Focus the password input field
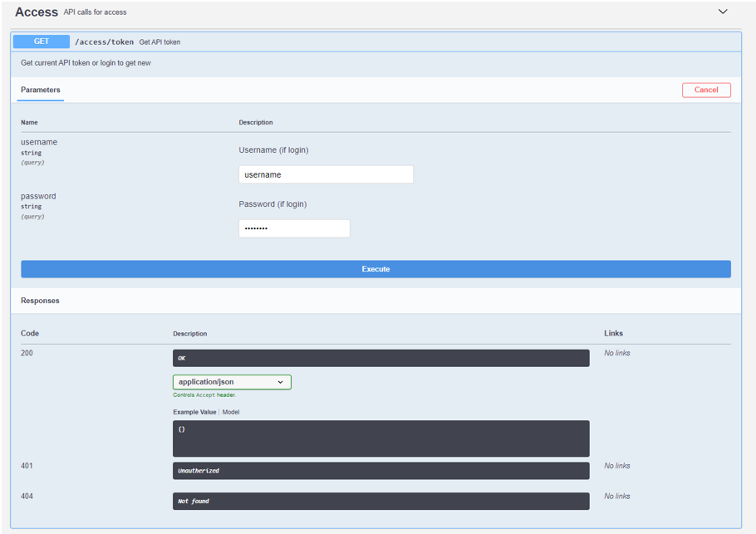Image resolution: width=756 pixels, height=534 pixels. [294, 228]
